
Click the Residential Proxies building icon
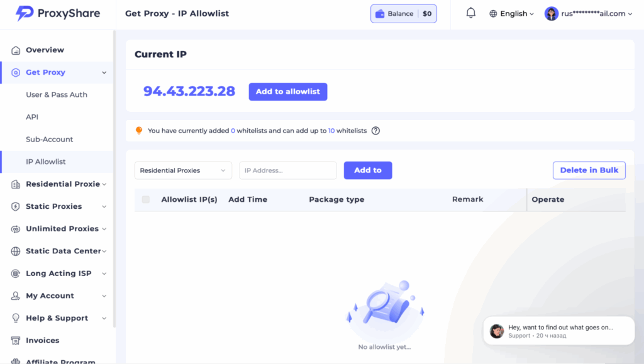click(16, 184)
